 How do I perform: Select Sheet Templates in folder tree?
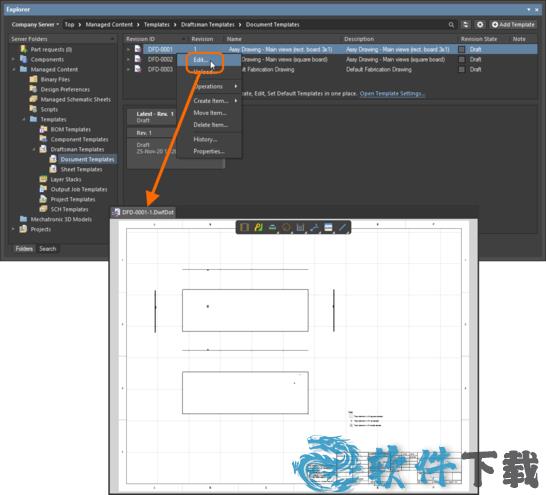point(81,170)
